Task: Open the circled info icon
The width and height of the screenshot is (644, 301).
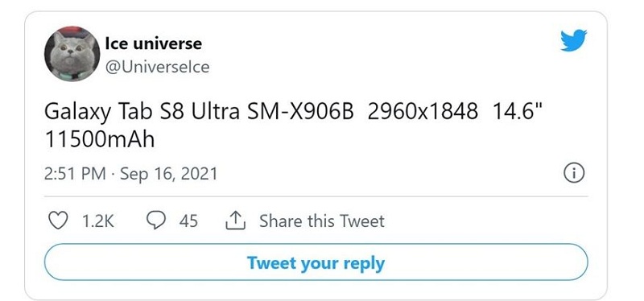Action: pos(574,174)
